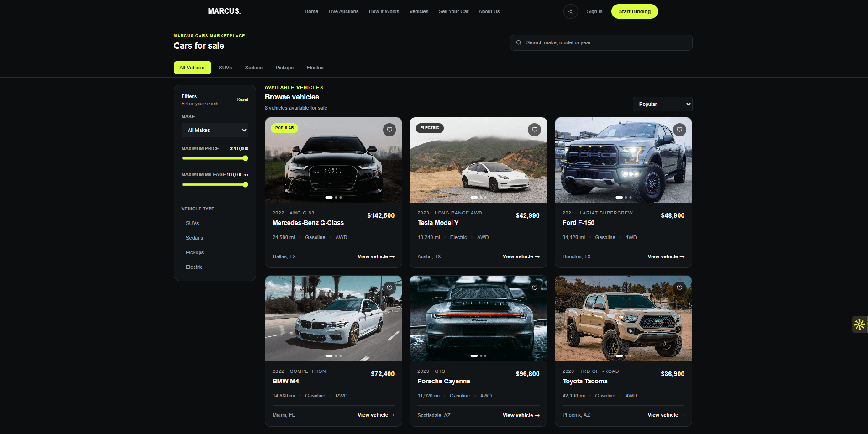
Task: View vehicle for Toyota Tacoma
Action: tap(666, 415)
